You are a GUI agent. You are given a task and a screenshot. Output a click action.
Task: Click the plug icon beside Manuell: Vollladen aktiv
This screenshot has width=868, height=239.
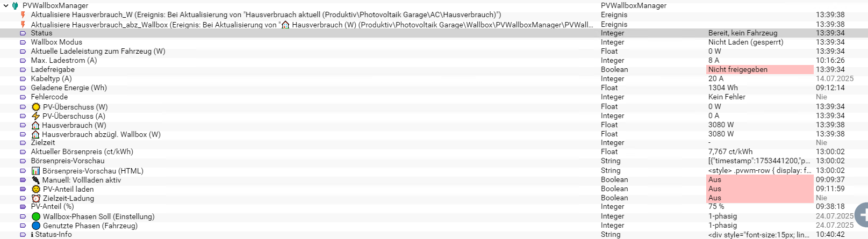(x=36, y=180)
